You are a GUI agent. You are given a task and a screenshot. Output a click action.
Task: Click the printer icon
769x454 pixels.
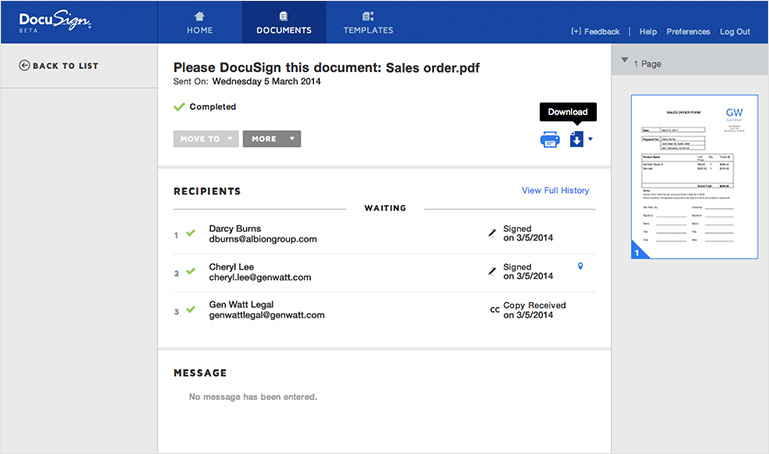(550, 139)
